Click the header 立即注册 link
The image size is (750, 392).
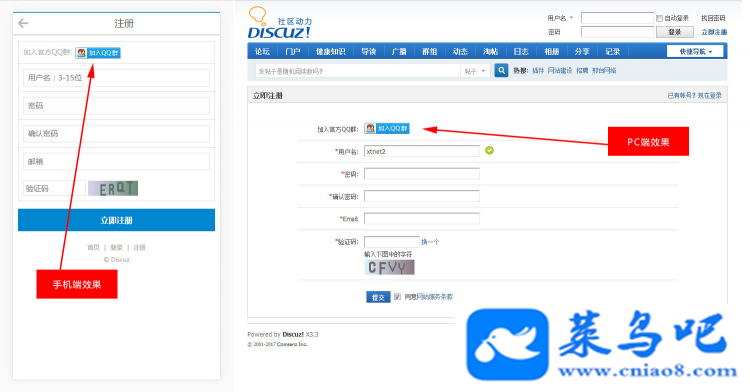pyautogui.click(x=714, y=32)
